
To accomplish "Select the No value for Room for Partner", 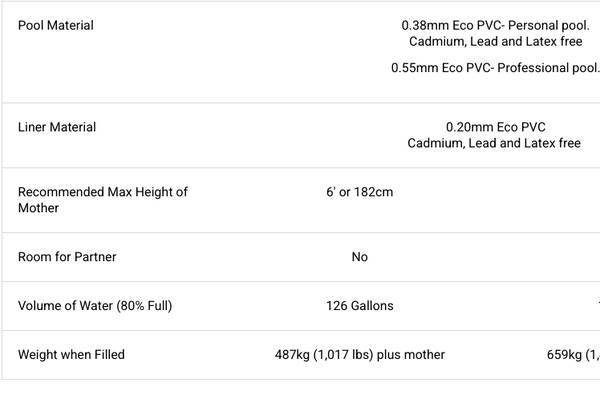I will point(359,257).
